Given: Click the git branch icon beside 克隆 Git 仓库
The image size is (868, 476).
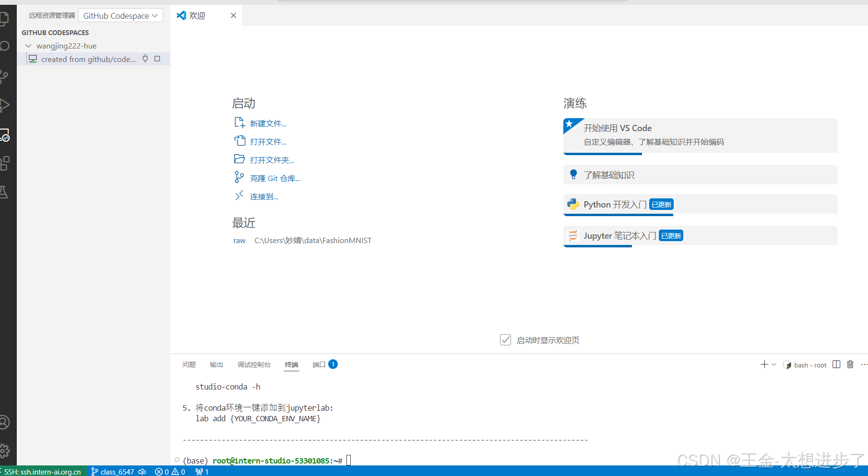Looking at the screenshot, I should click(x=239, y=177).
